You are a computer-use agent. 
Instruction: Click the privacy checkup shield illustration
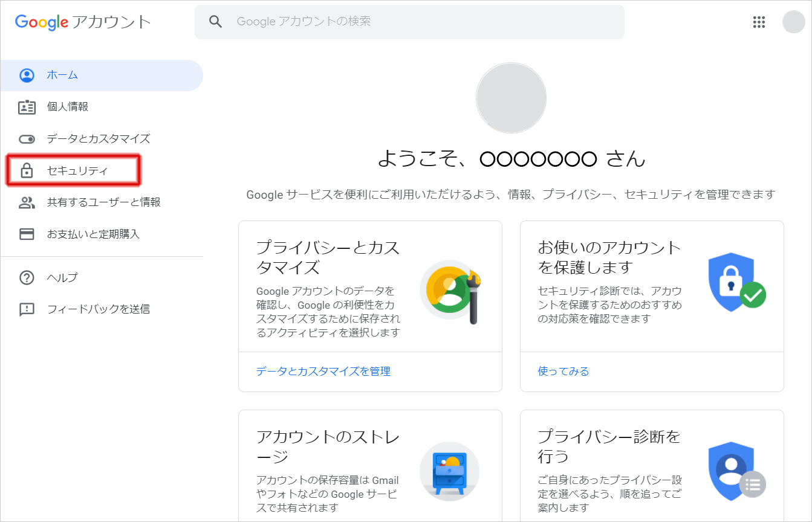click(736, 471)
